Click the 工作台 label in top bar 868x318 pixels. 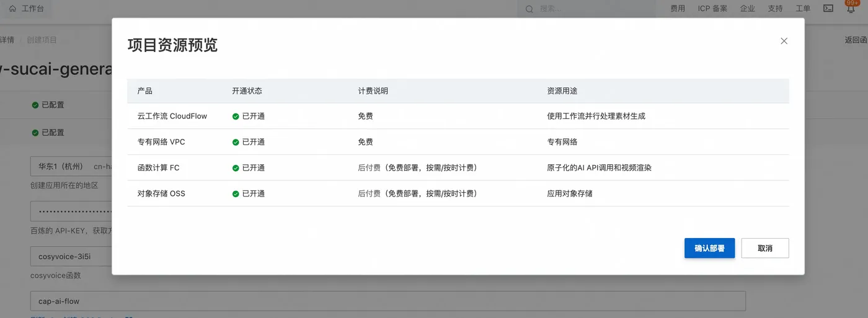point(32,9)
